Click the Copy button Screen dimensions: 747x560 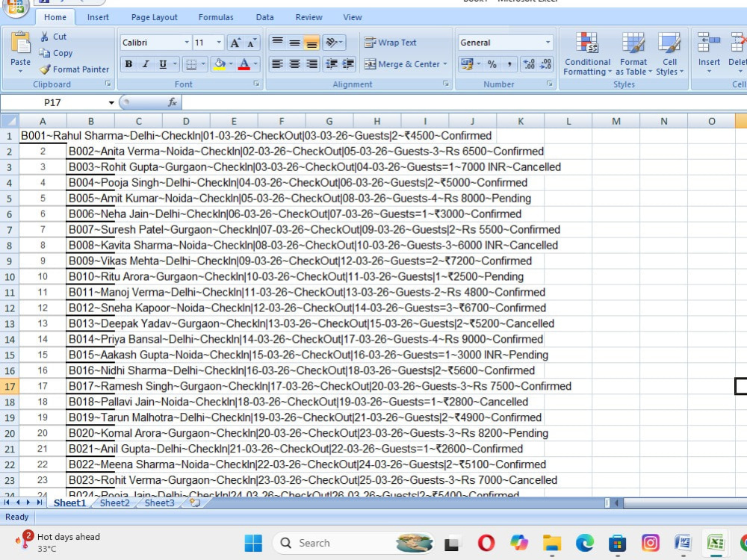coord(56,53)
